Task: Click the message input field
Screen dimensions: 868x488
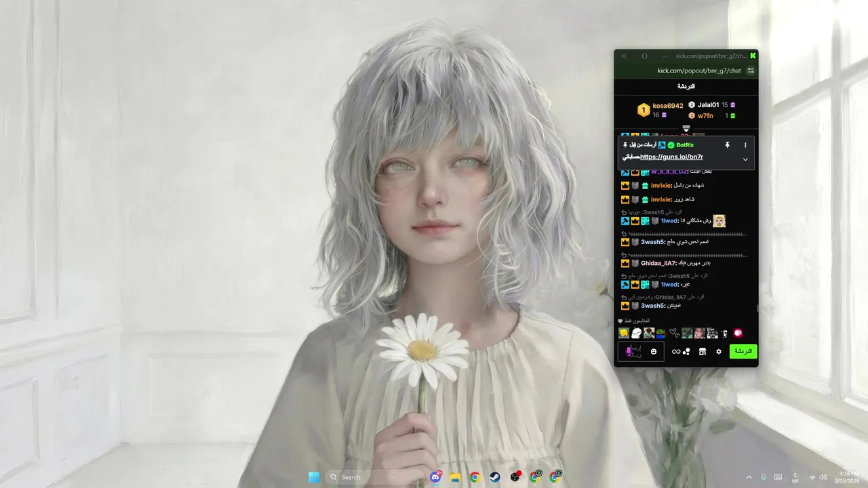Action: [641, 351]
